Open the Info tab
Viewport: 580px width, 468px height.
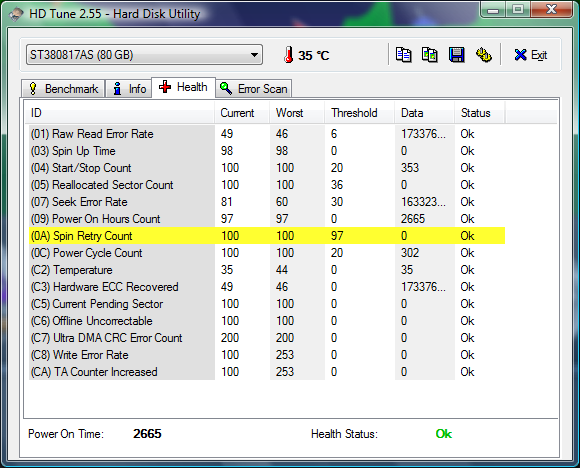pyautogui.click(x=129, y=89)
